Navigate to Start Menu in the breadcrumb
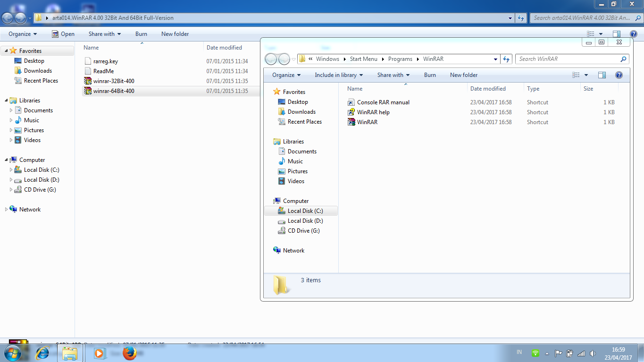The height and width of the screenshot is (362, 644). click(363, 59)
